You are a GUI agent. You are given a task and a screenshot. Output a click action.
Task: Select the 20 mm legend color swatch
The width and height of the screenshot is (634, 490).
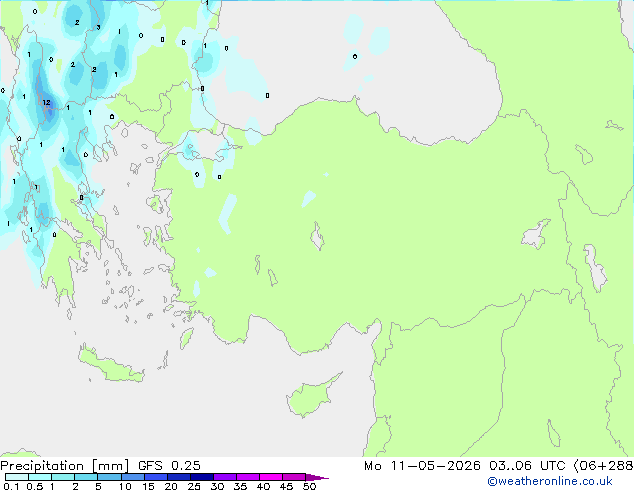tap(178, 477)
